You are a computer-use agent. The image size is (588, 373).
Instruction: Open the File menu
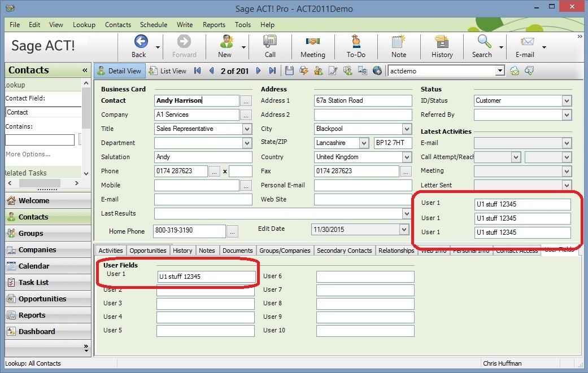[x=15, y=25]
